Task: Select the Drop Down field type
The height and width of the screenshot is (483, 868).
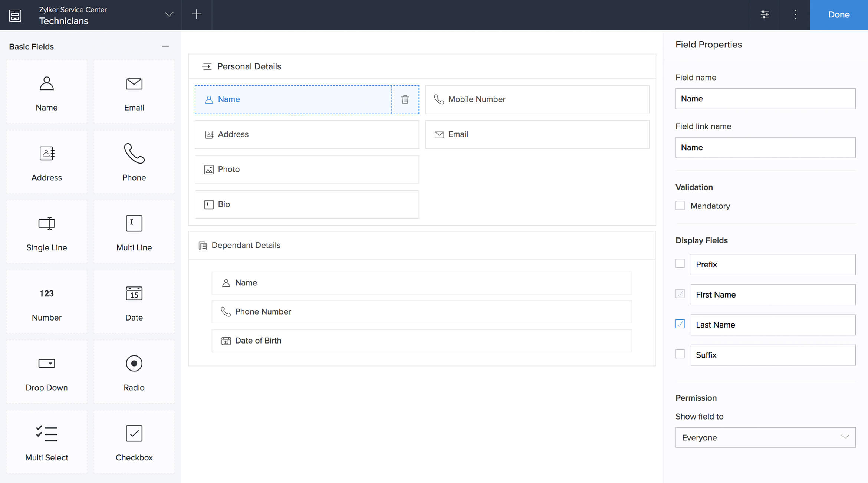Action: click(46, 371)
